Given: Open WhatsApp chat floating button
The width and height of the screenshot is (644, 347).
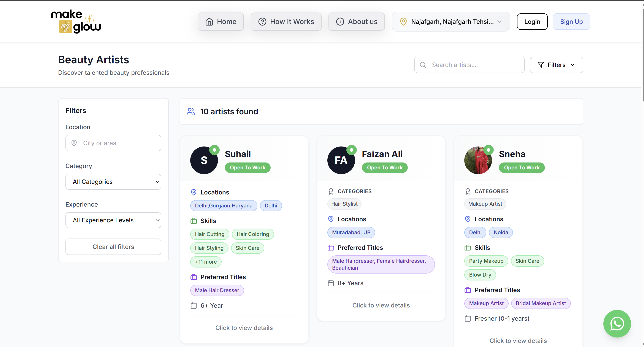Looking at the screenshot, I should tap(617, 323).
